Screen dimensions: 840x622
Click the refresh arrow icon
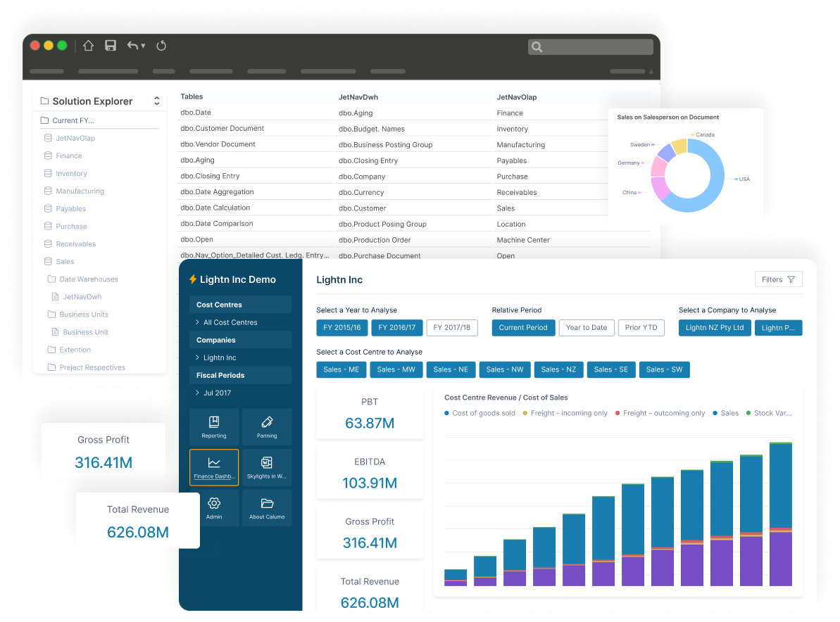click(x=161, y=46)
